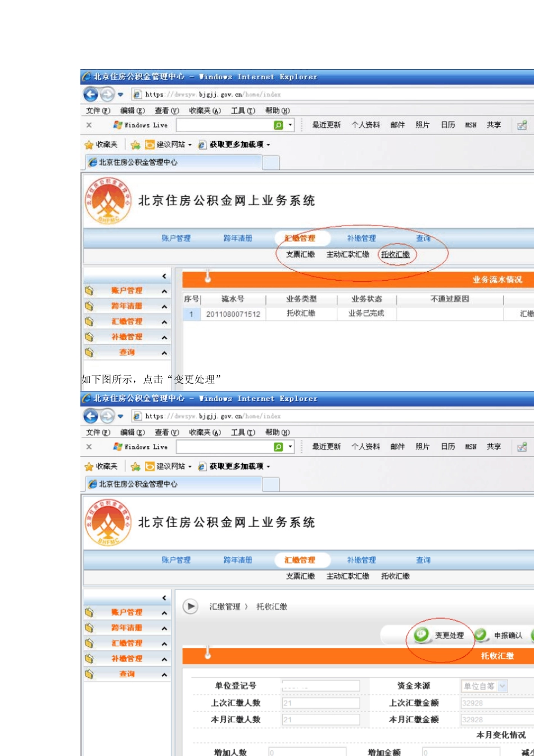The width and height of the screenshot is (534, 756).
Task: Open the 查看 menu in the 业务流水情况 window
Action: point(167,111)
